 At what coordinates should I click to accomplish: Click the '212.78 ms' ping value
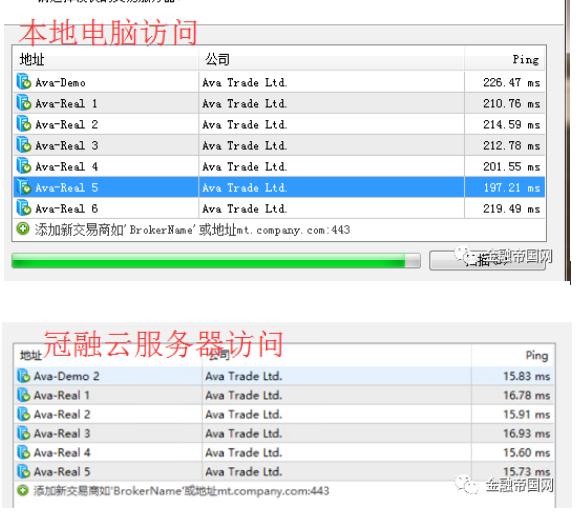[x=512, y=145]
